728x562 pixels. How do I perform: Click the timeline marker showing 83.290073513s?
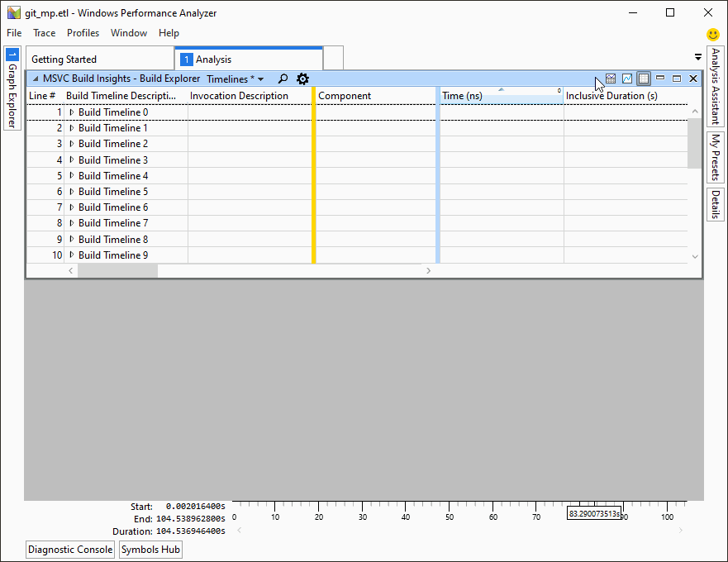coord(594,512)
